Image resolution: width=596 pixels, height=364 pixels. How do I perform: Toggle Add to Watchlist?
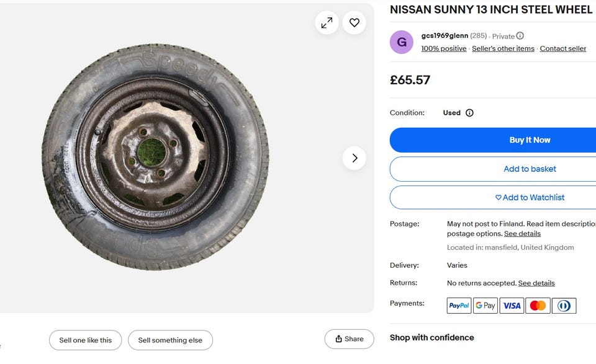tap(530, 197)
